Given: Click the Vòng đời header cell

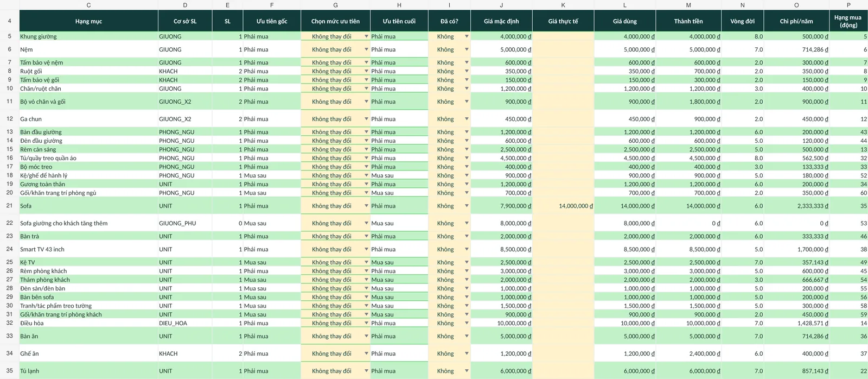Looking at the screenshot, I should click(x=743, y=21).
